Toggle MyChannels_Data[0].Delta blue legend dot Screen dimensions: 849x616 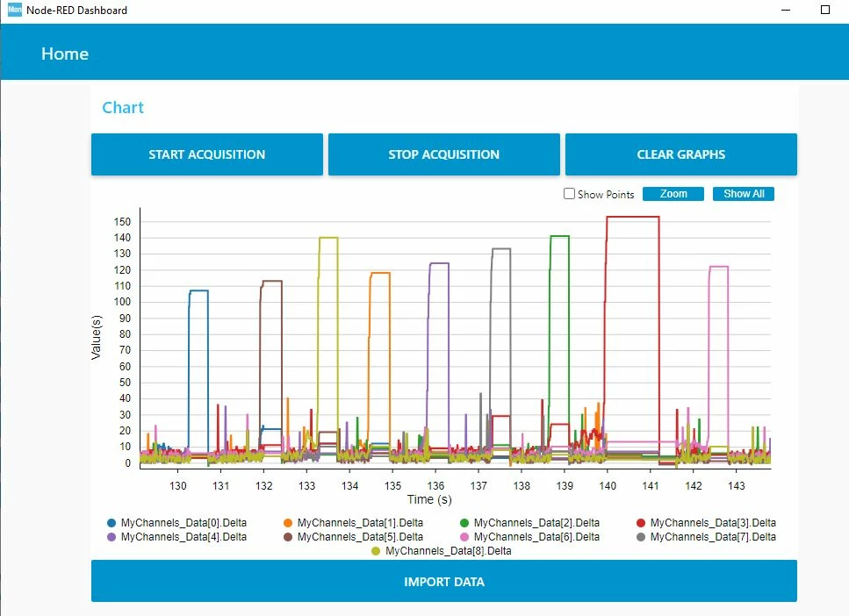[x=112, y=523]
